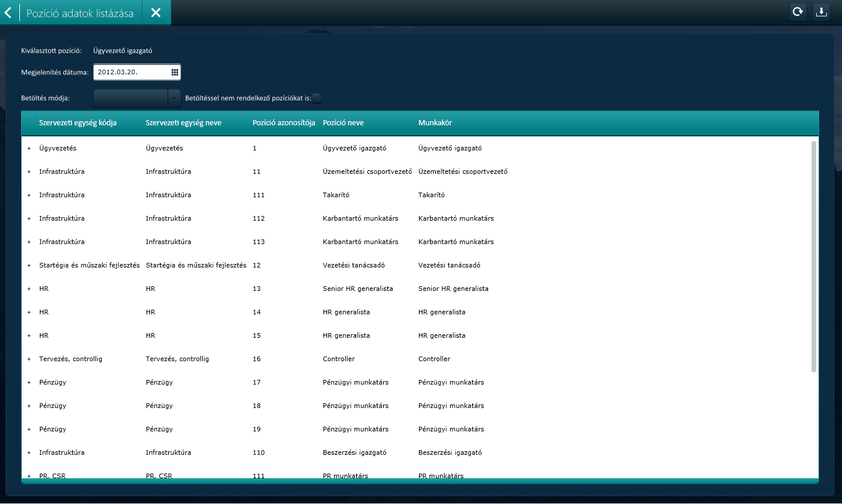This screenshot has width=842, height=504.
Task: Expand the row with position ID 18
Action: 29,406
